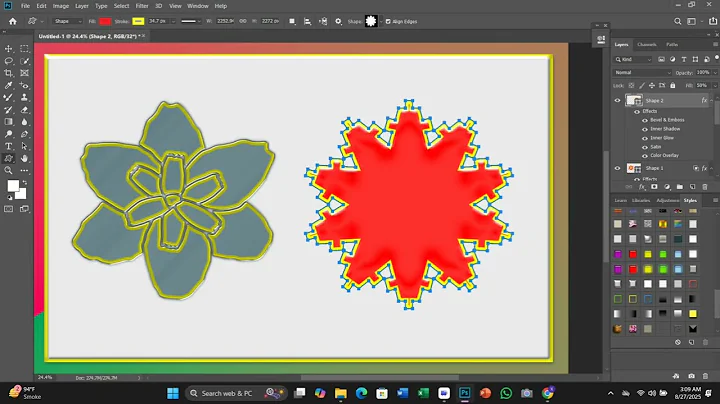
Task: Click the add layer mask icon
Action: pyautogui.click(x=654, y=187)
